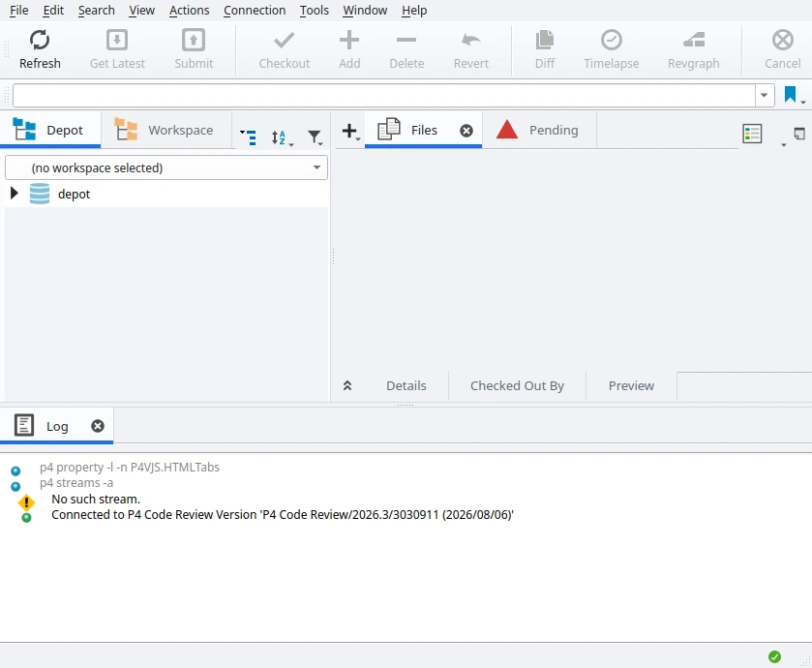Image resolution: width=812 pixels, height=668 pixels.
Task: Open the Pending tab
Action: click(538, 130)
